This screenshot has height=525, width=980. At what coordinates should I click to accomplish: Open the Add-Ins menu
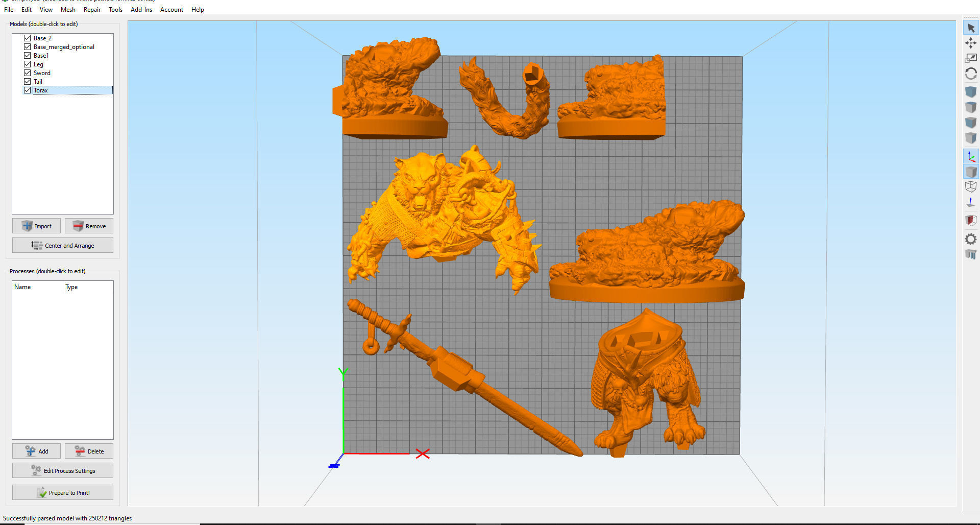point(141,10)
